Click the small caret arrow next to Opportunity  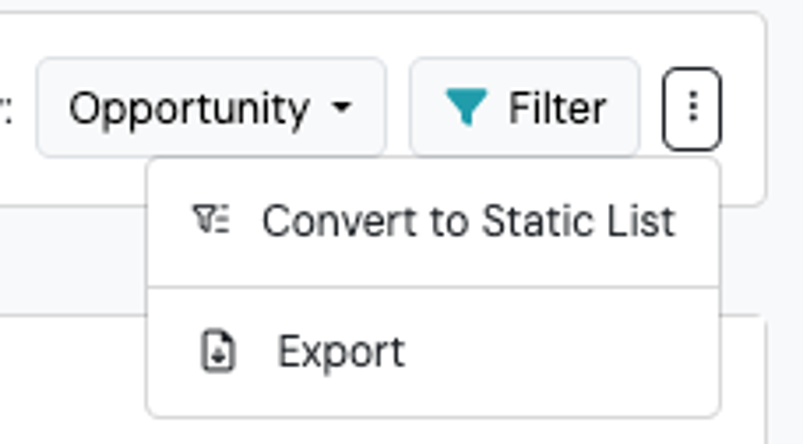click(x=341, y=107)
